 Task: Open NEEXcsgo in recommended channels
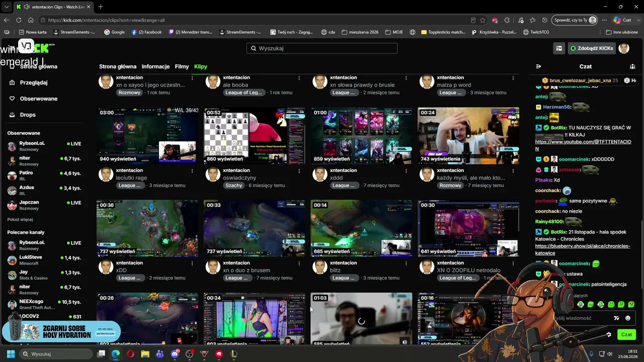(x=44, y=304)
